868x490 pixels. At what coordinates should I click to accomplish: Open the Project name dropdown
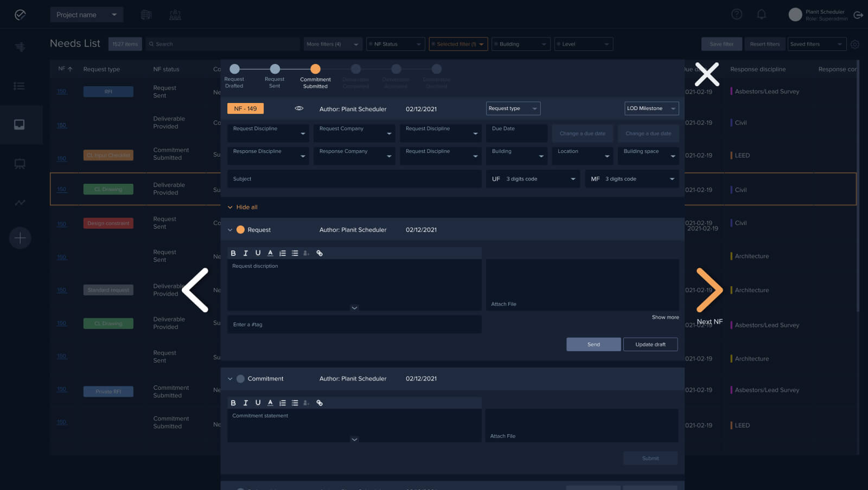coord(86,15)
